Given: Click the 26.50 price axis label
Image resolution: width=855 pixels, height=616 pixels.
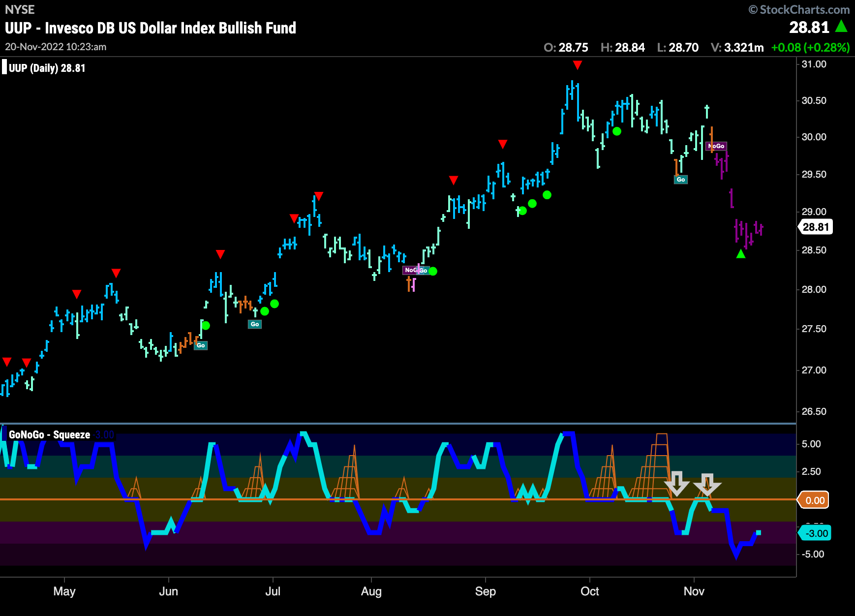Looking at the screenshot, I should (814, 411).
